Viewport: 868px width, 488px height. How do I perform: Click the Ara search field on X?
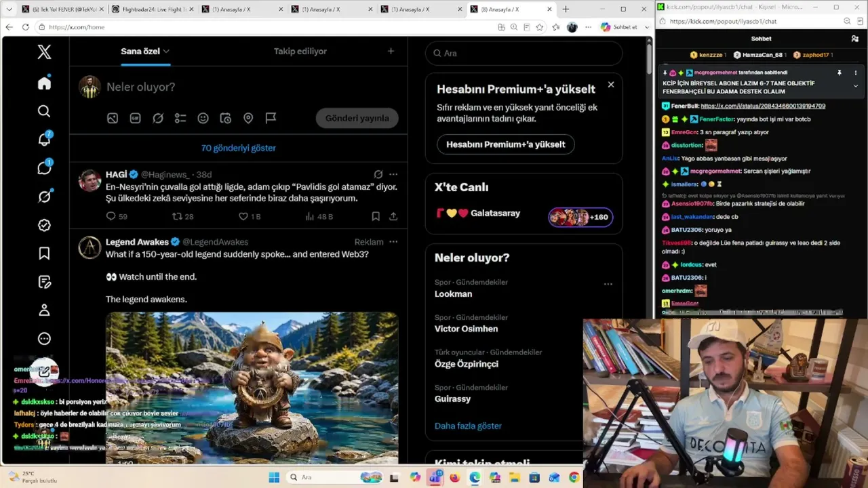[524, 53]
